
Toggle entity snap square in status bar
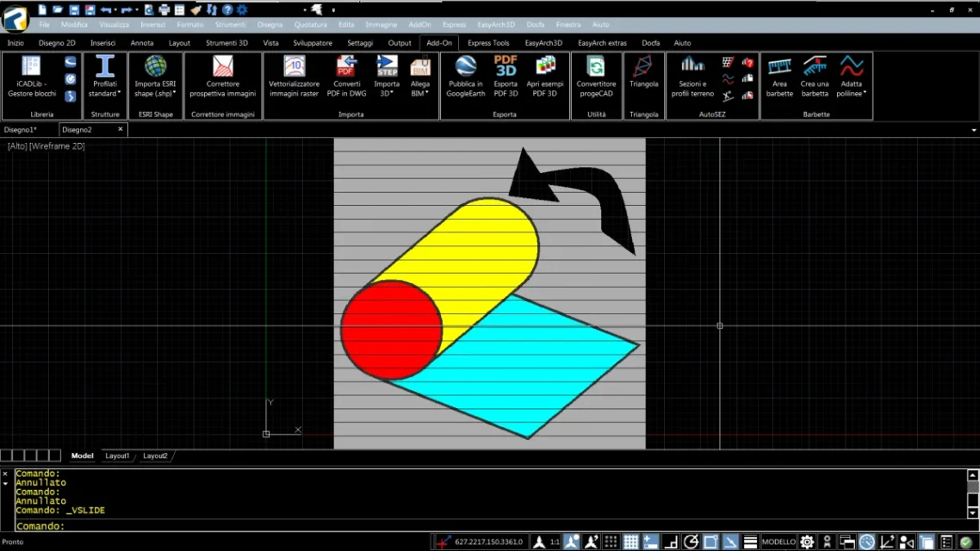click(x=710, y=542)
